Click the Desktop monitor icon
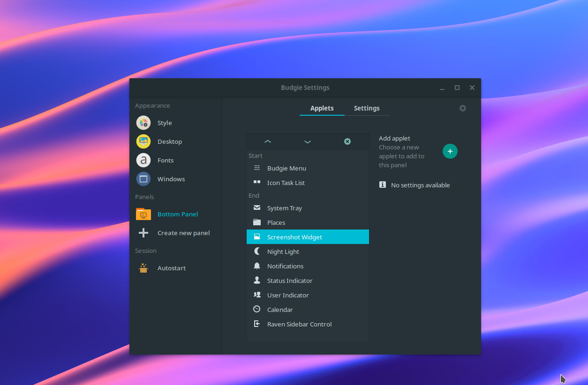 click(143, 141)
